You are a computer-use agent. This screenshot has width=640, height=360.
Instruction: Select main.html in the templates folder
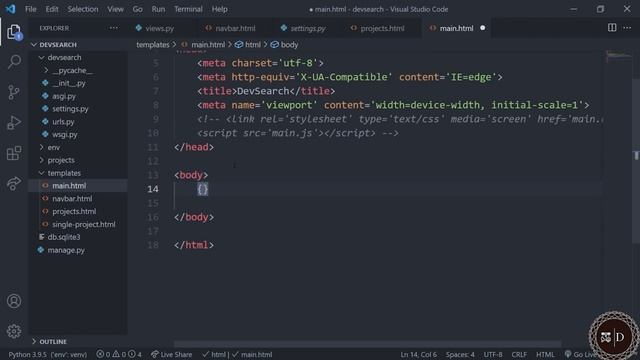tap(69, 186)
